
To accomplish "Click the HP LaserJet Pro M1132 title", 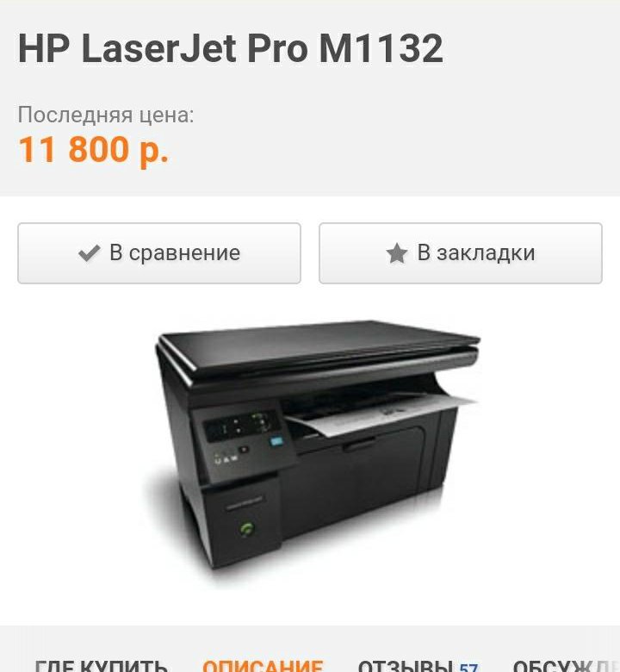I will (231, 48).
